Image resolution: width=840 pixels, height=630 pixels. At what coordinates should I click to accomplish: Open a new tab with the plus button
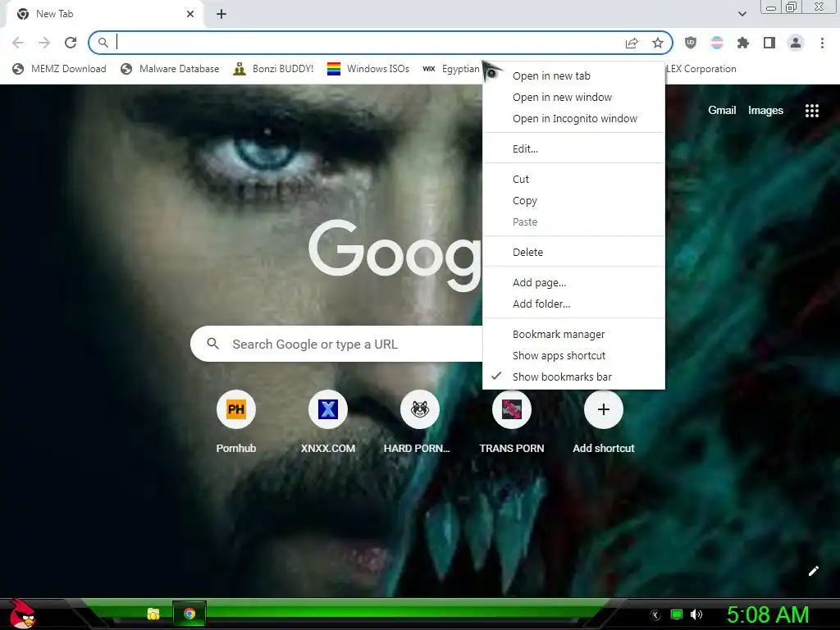221,14
